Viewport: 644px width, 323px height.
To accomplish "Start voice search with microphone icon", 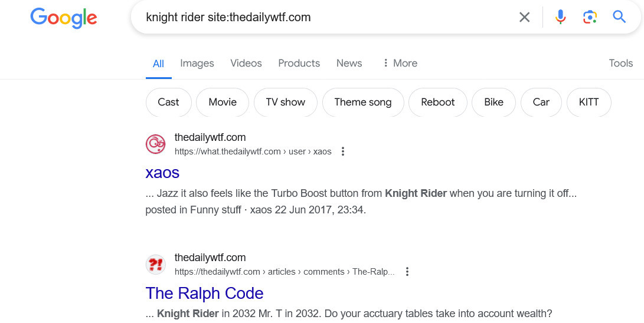I will (x=560, y=17).
